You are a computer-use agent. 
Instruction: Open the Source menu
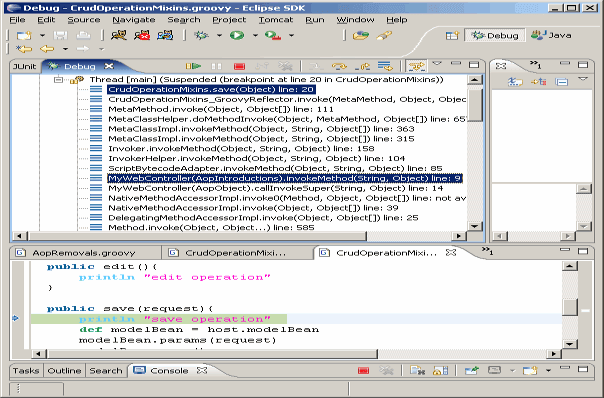(84, 20)
